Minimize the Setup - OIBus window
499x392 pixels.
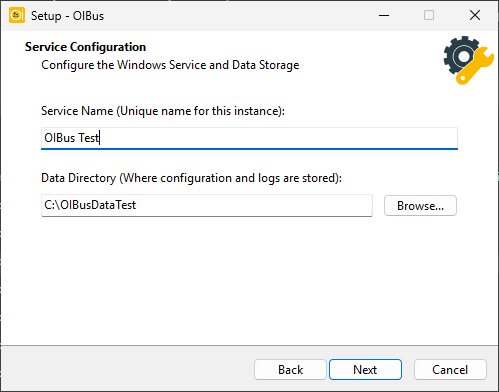coord(384,15)
